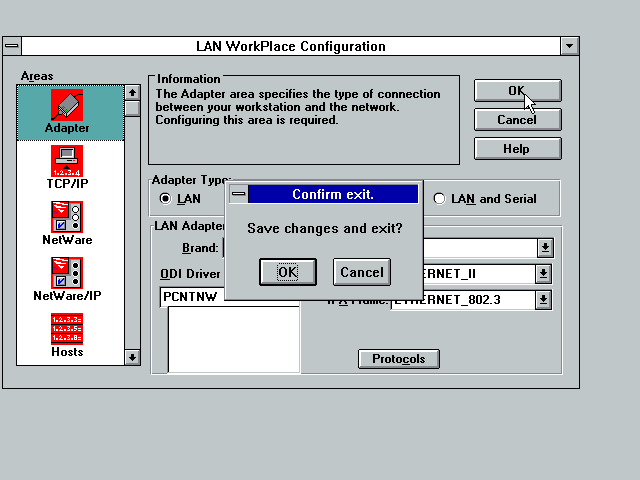This screenshot has width=640, height=480.
Task: Expand the ETHERNET_II frame dropdown arrow
Action: point(543,274)
